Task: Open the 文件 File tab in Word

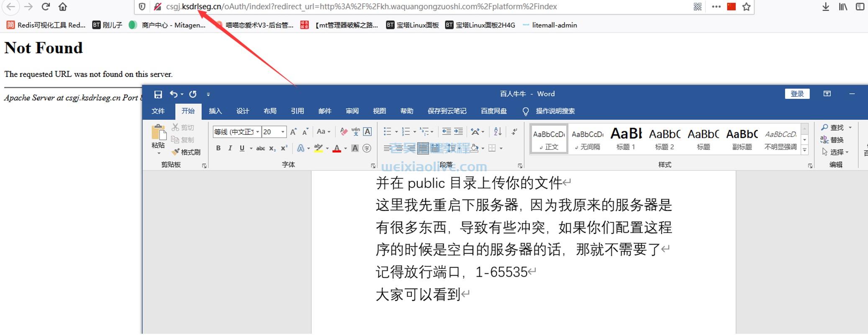Action: 158,111
